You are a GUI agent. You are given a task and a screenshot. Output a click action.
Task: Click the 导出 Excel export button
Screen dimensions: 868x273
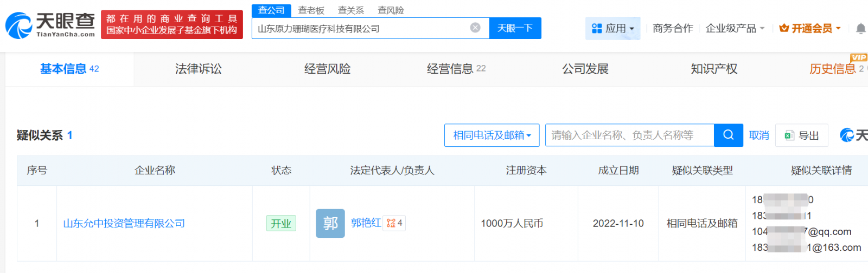pyautogui.click(x=801, y=135)
